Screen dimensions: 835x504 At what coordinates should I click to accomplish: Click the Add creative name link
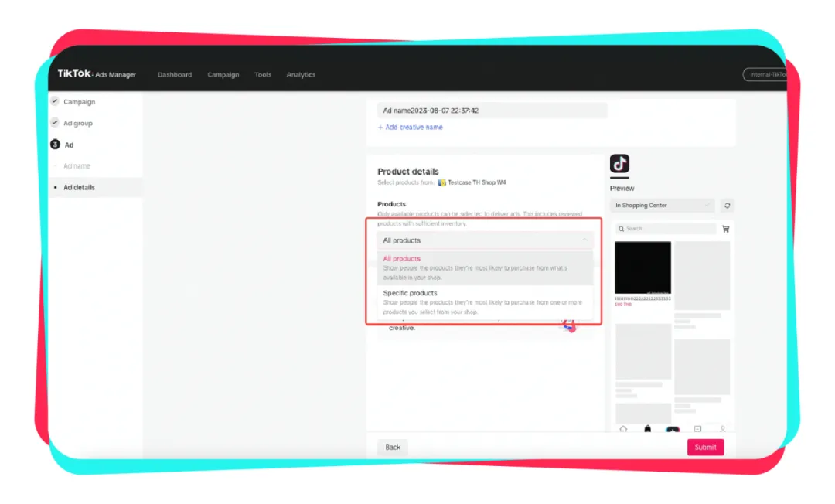pos(410,127)
